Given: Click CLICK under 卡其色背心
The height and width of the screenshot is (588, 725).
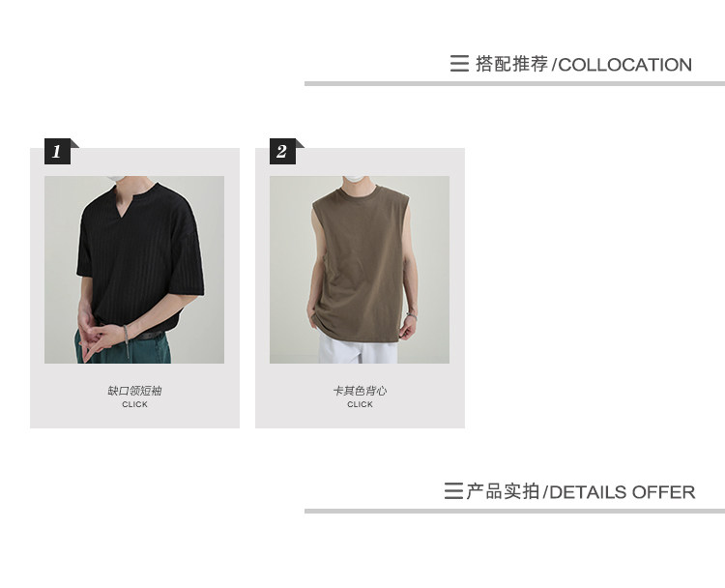Looking at the screenshot, I should pyautogui.click(x=360, y=404).
